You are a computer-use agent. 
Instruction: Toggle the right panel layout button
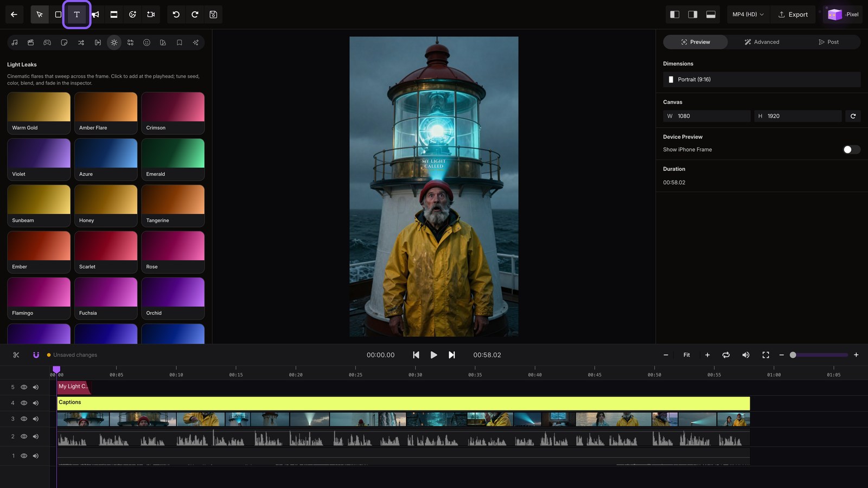click(693, 15)
